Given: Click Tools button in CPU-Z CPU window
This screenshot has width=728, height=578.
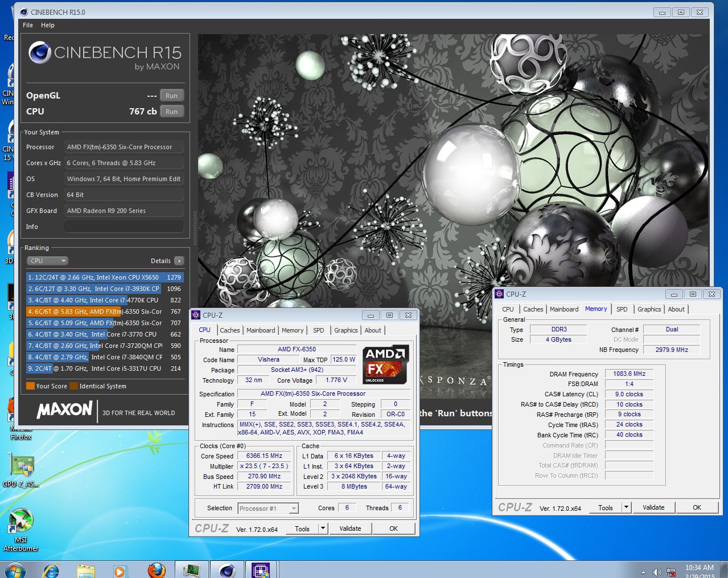Looking at the screenshot, I should 302,528.
